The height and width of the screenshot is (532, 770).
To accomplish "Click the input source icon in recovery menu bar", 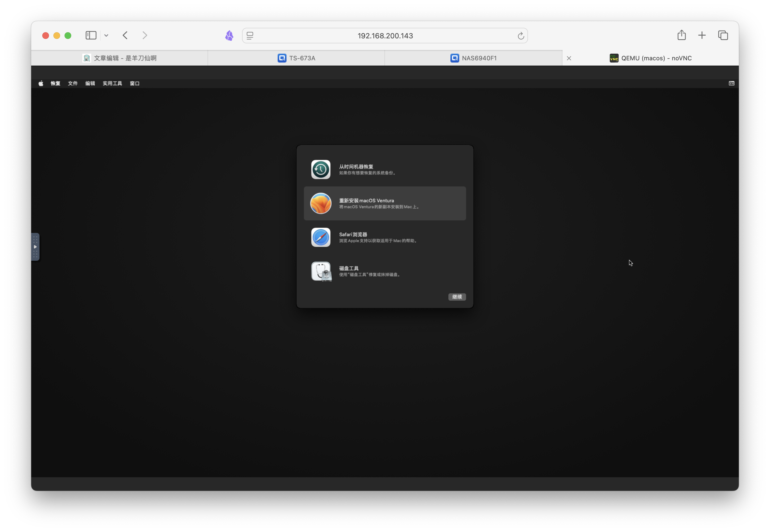I will click(731, 83).
